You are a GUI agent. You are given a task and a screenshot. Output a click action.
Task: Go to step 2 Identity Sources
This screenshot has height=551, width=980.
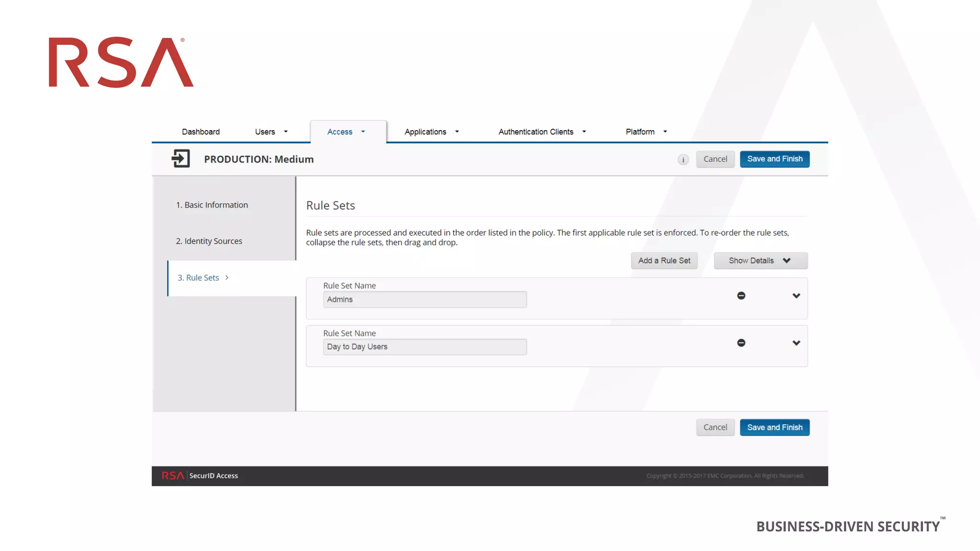point(209,241)
